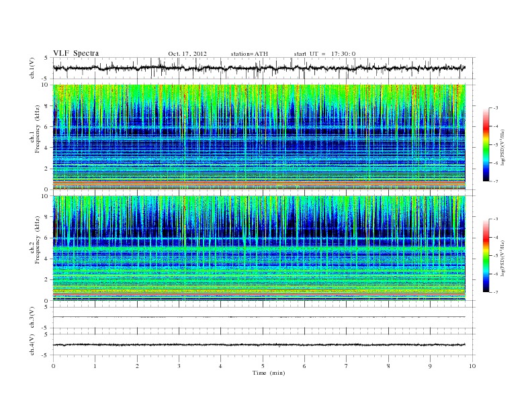The image size is (532, 411).
Task: Click the "VLF Spectra" plot title
Action: coord(76,53)
